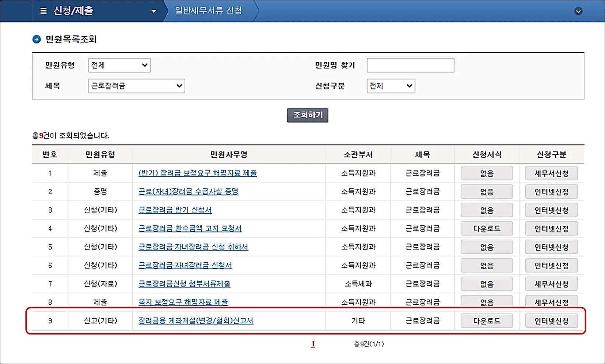Click 없음 button in row 1
Screen dimensions: 605x364
pyautogui.click(x=487, y=173)
